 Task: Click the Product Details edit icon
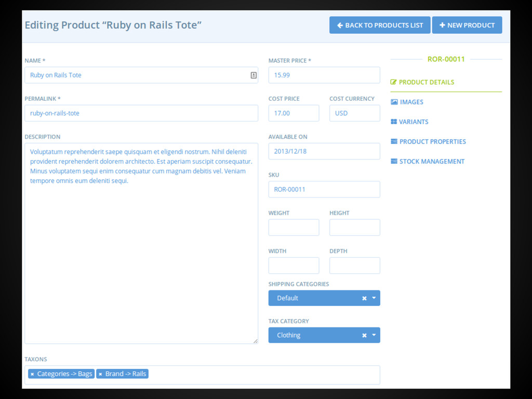(393, 82)
